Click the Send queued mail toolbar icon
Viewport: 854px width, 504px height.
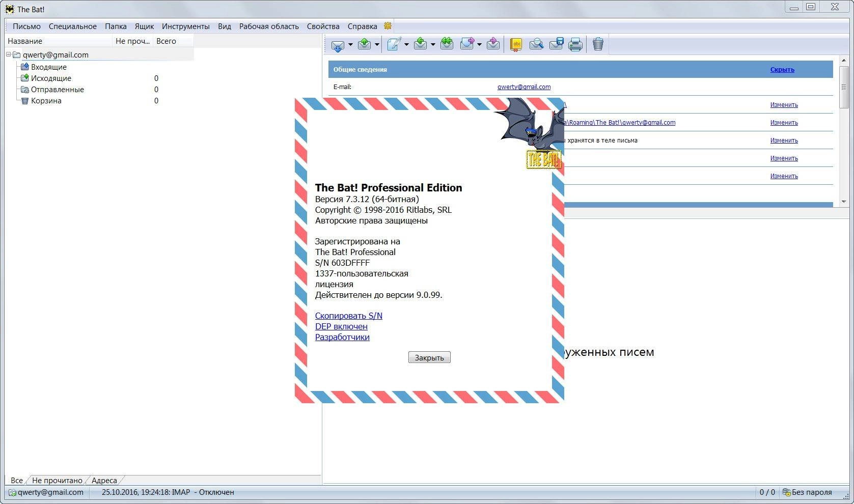[x=364, y=44]
